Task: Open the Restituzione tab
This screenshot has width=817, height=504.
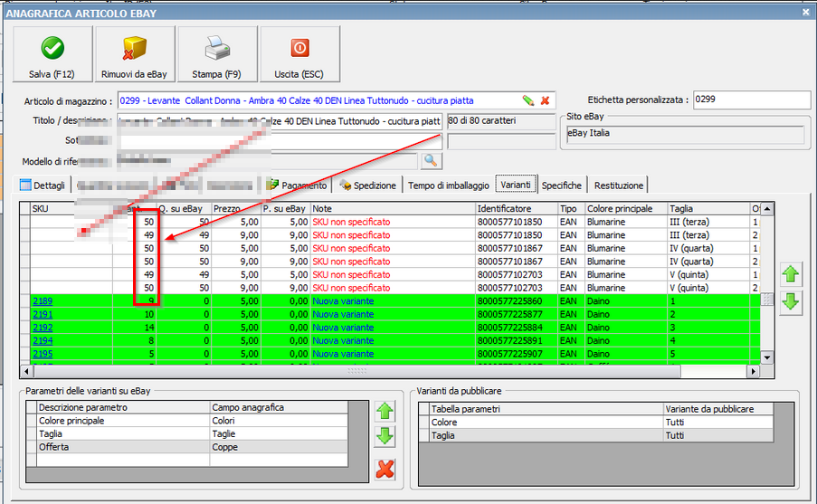Action: 619,185
